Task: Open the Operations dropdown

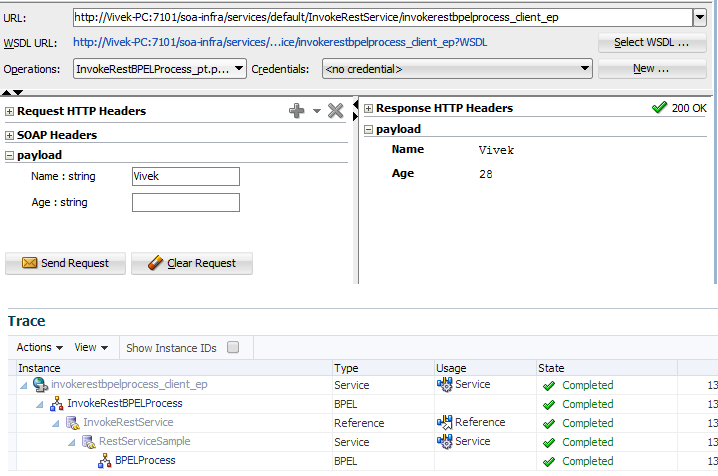Action: [x=160, y=69]
